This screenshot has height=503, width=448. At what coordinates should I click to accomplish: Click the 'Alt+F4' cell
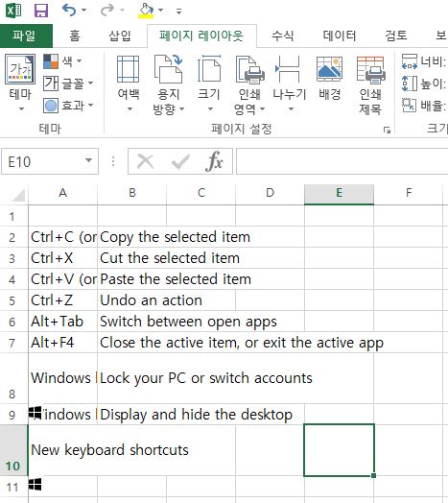tap(63, 343)
